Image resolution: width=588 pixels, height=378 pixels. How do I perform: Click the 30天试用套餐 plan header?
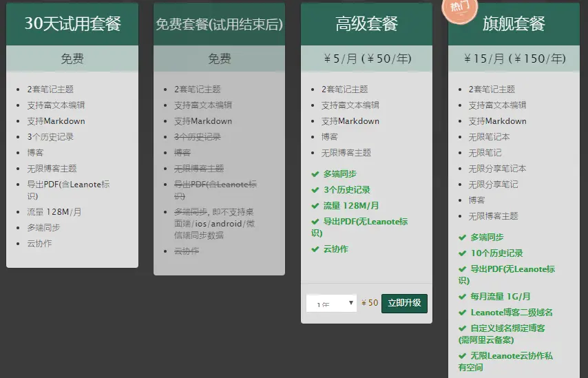pos(72,24)
